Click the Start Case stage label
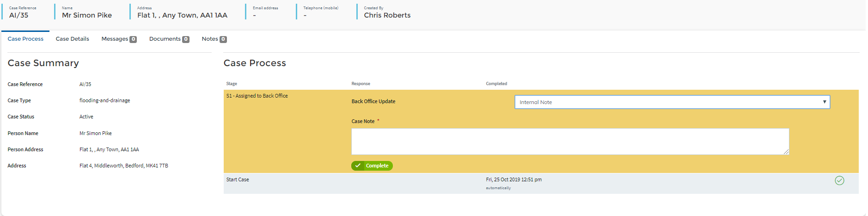 tap(238, 179)
